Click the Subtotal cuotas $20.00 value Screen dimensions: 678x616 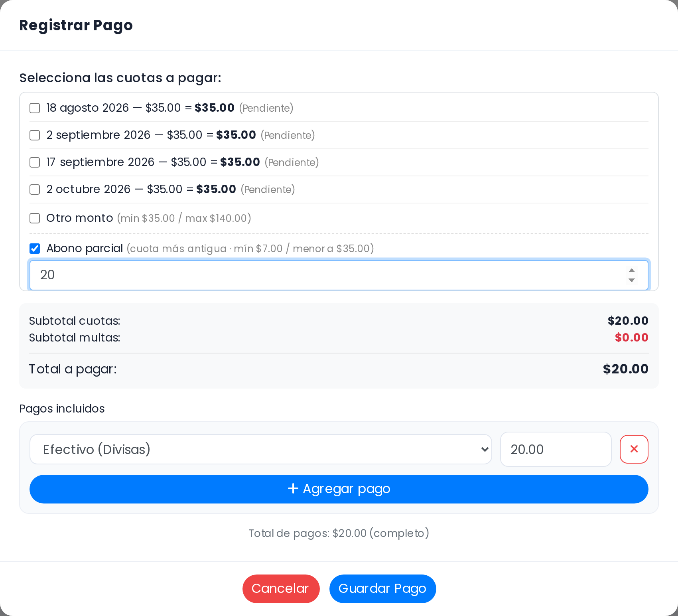[x=628, y=321]
